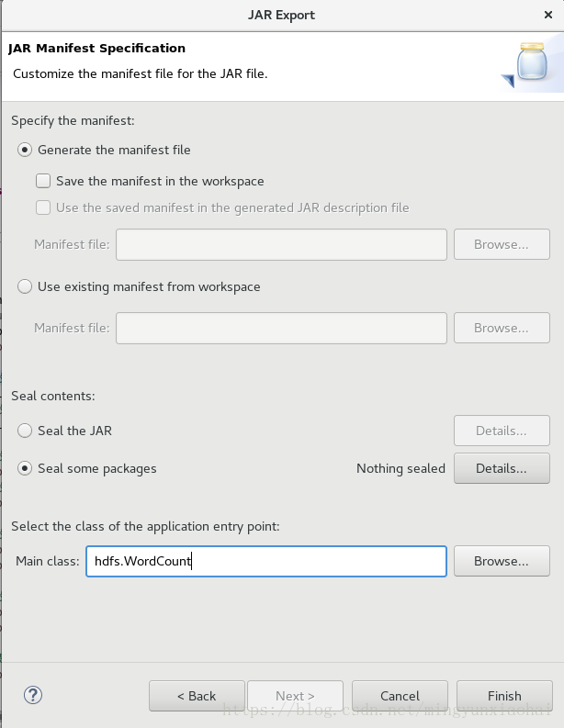The width and height of the screenshot is (564, 728).
Task: Choose the Seal the JAR option
Action: pyautogui.click(x=25, y=431)
